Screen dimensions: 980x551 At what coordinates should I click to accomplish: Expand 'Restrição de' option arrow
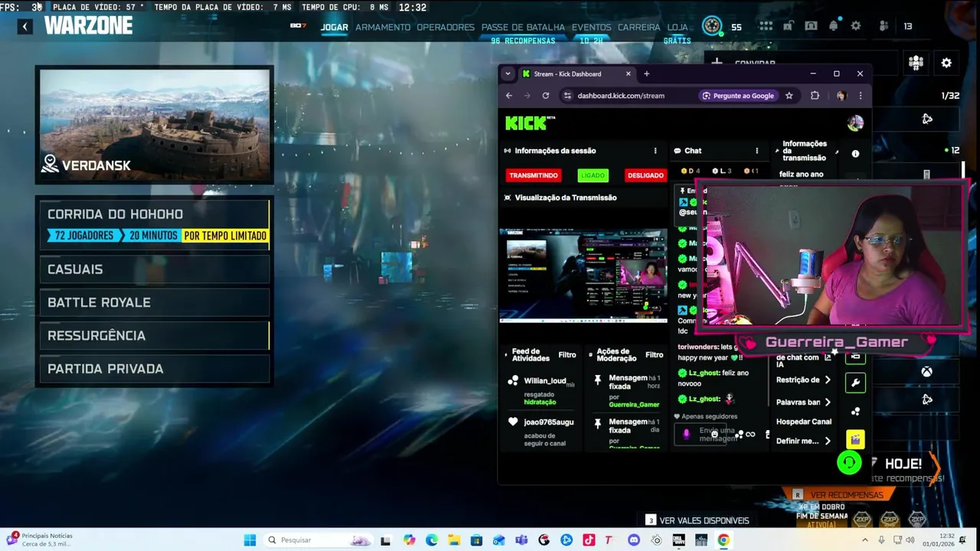pos(828,380)
